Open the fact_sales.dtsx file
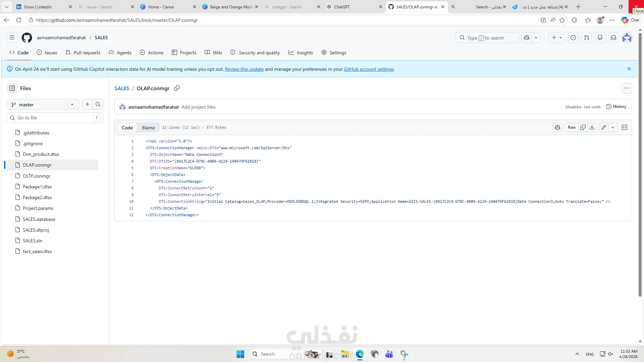Image resolution: width=644 pixels, height=362 pixels. click(x=37, y=251)
